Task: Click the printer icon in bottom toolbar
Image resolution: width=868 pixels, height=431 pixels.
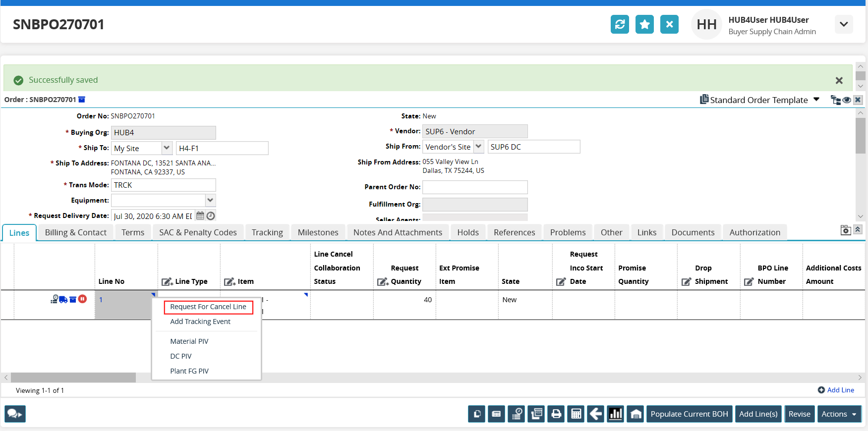Action: tap(556, 414)
